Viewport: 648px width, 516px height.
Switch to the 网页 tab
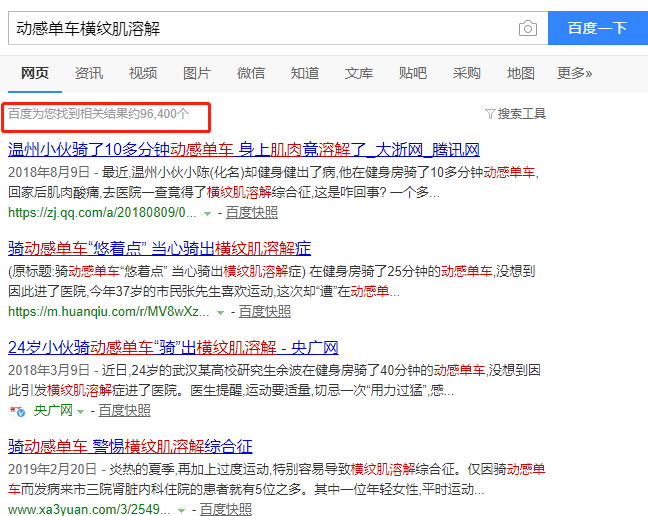(x=35, y=73)
